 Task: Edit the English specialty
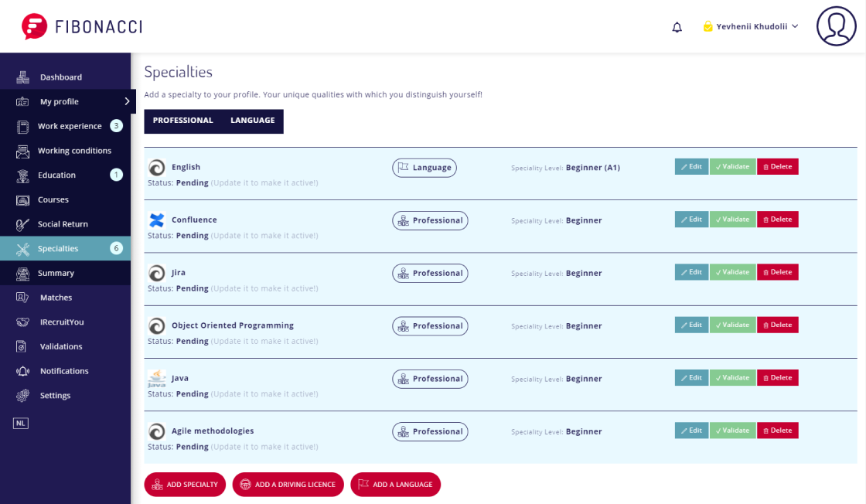point(691,166)
